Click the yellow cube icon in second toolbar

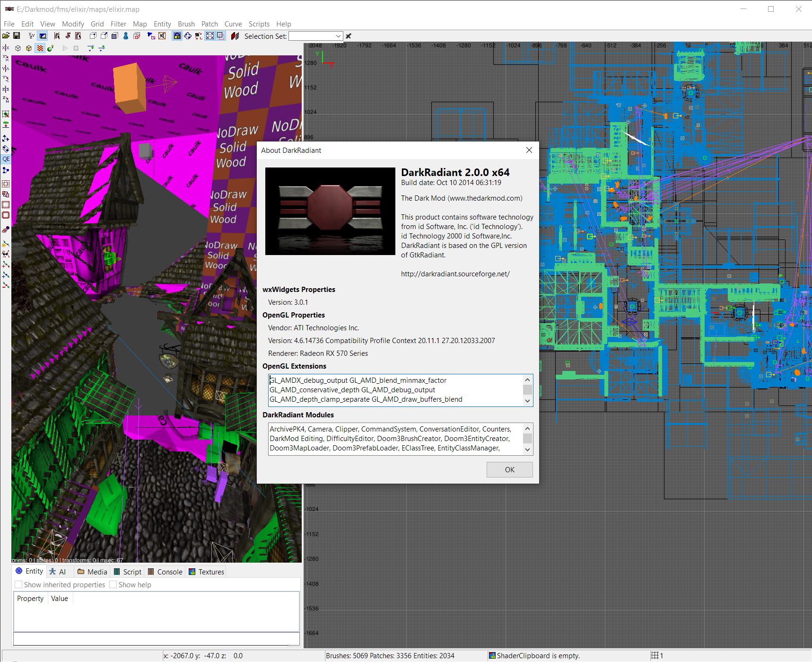point(29,48)
